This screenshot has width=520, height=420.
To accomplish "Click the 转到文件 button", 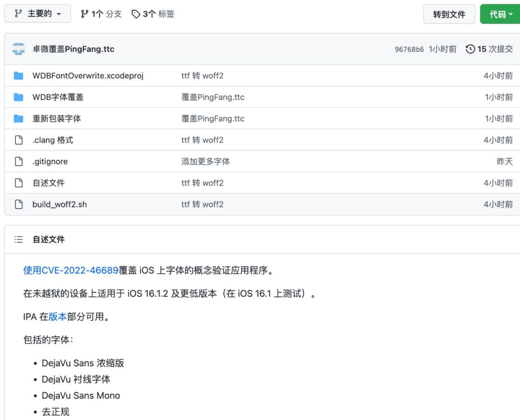I will point(449,14).
